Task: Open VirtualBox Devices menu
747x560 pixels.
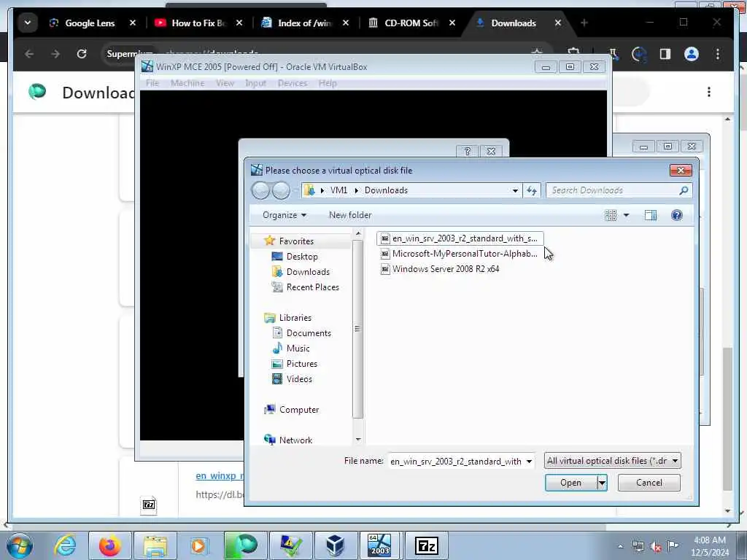Action: (x=293, y=83)
